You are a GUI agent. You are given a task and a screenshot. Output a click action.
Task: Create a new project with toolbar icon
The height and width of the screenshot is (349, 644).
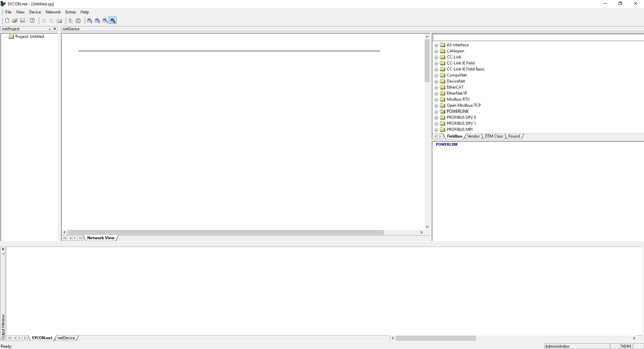click(x=7, y=20)
